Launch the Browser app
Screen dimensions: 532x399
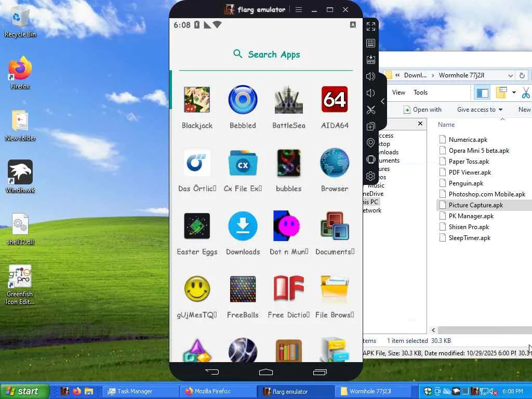point(335,163)
